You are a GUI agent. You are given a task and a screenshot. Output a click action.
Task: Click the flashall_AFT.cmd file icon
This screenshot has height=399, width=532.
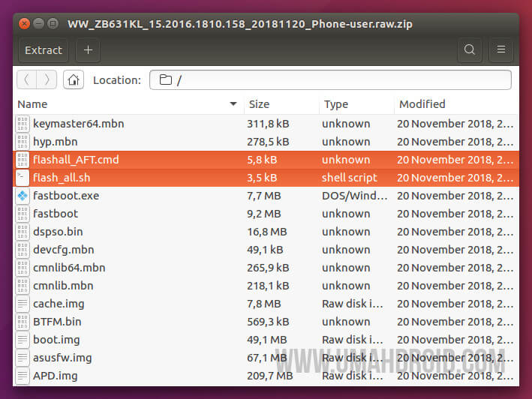(x=23, y=160)
